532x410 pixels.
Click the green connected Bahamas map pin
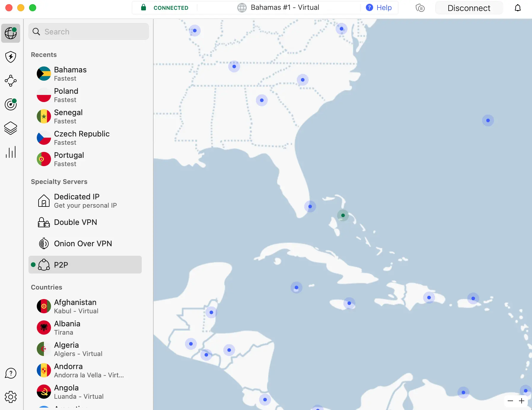coord(343,215)
